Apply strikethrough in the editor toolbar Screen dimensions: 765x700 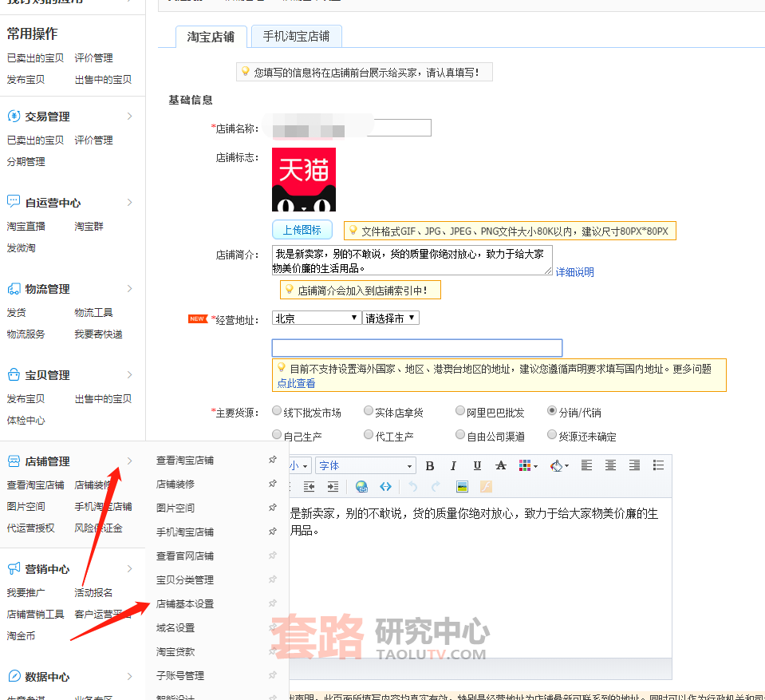pos(501,465)
